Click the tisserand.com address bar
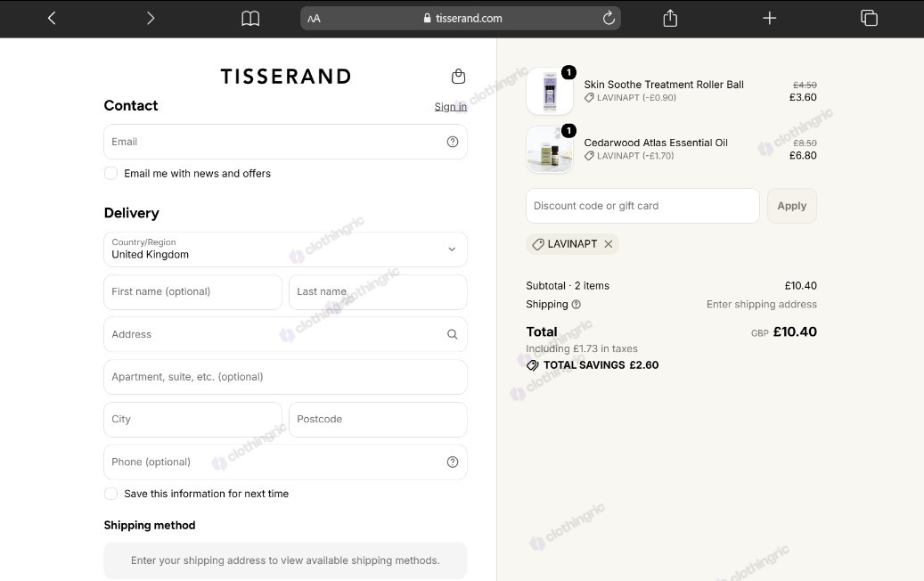Viewport: 924px width, 581px height. [461, 18]
